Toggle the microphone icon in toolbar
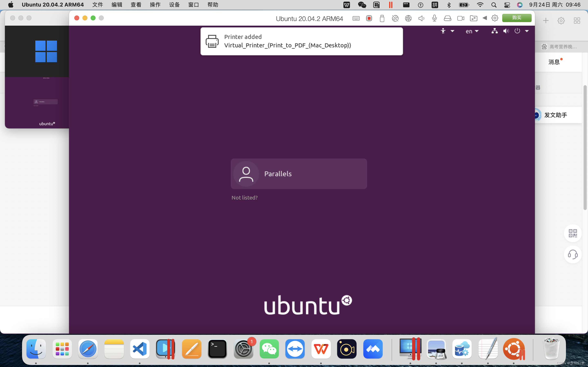This screenshot has width=588, height=367. (434, 18)
